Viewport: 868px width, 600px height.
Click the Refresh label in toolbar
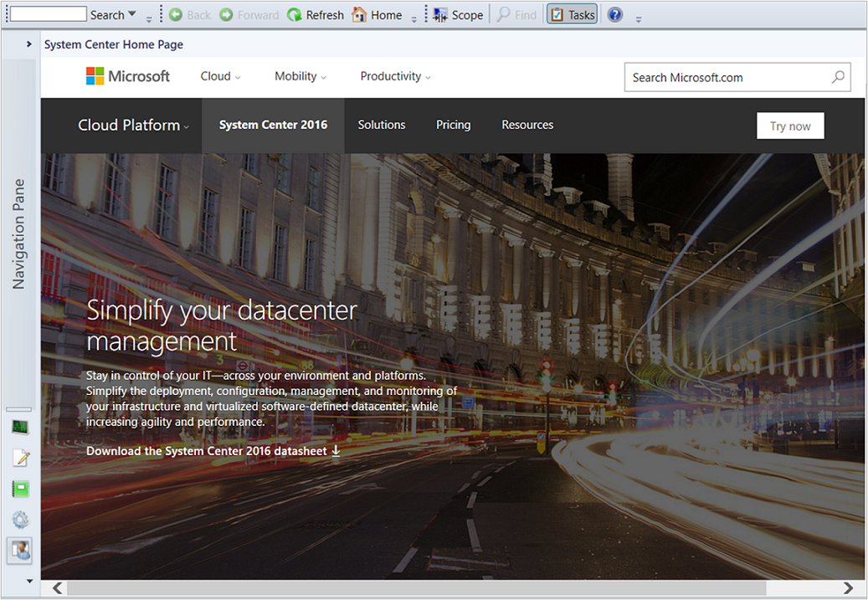click(325, 15)
